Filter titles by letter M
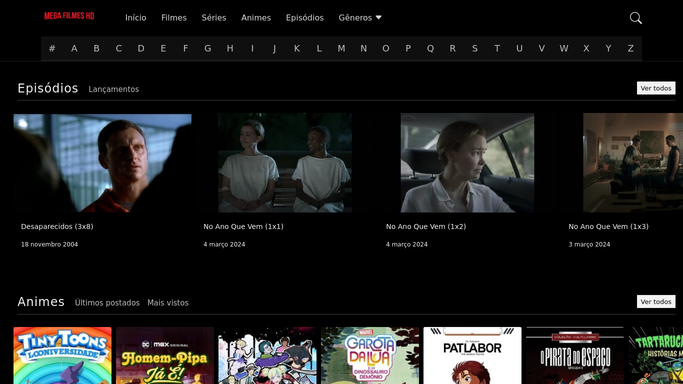The image size is (683, 384). click(341, 48)
